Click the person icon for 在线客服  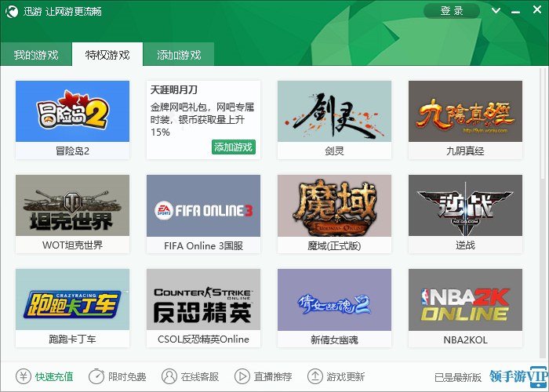169,376
